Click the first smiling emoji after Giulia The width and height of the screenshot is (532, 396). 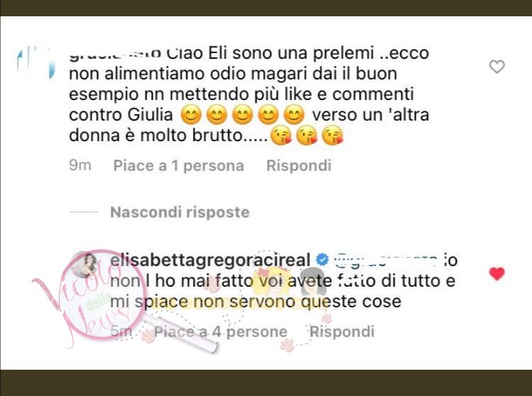(191, 115)
